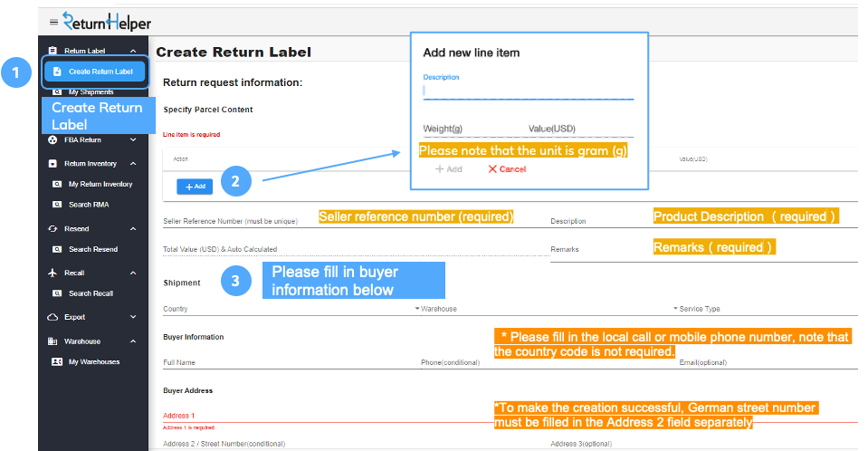Open the Country dropdown
This screenshot has width=868, height=451.
coord(291,309)
